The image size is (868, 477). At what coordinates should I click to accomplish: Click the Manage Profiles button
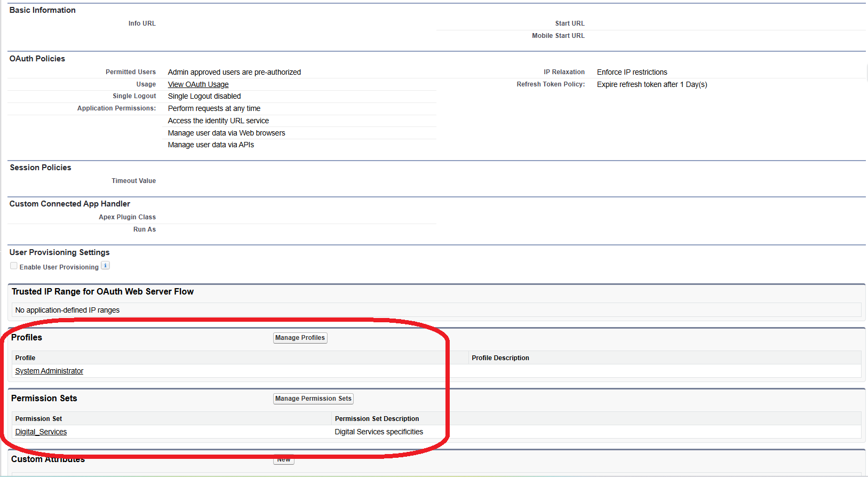(300, 338)
